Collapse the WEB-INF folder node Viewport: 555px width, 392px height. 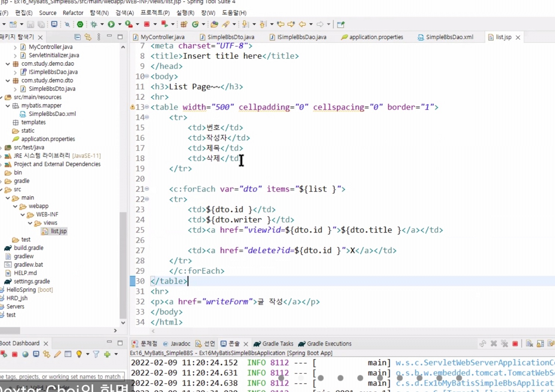[x=23, y=215]
